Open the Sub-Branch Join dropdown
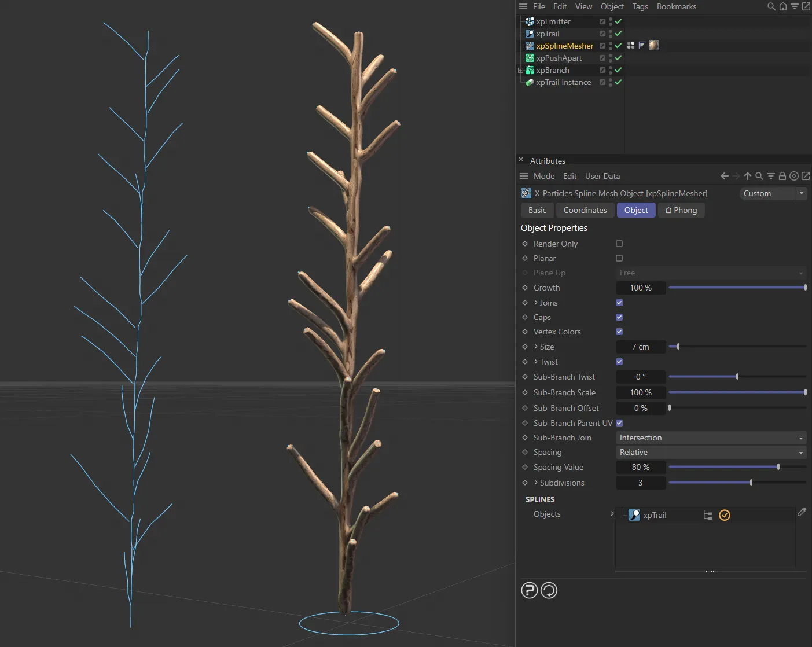The image size is (812, 647). pyautogui.click(x=711, y=438)
